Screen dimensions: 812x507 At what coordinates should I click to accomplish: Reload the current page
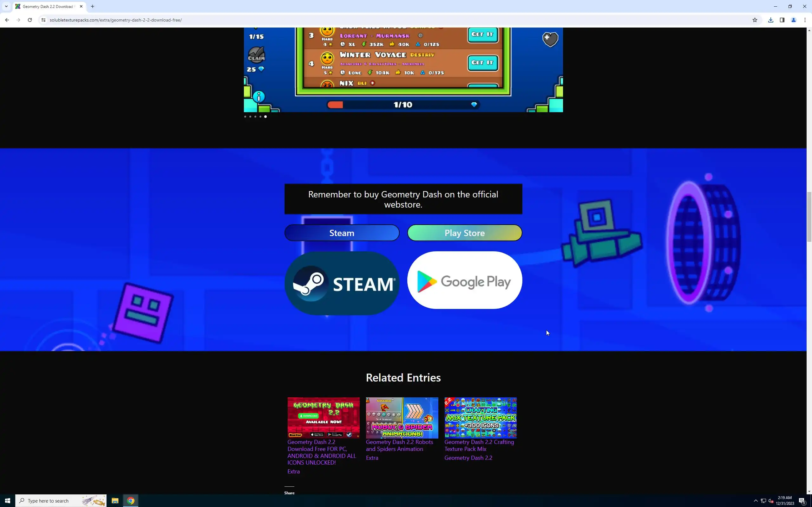30,20
